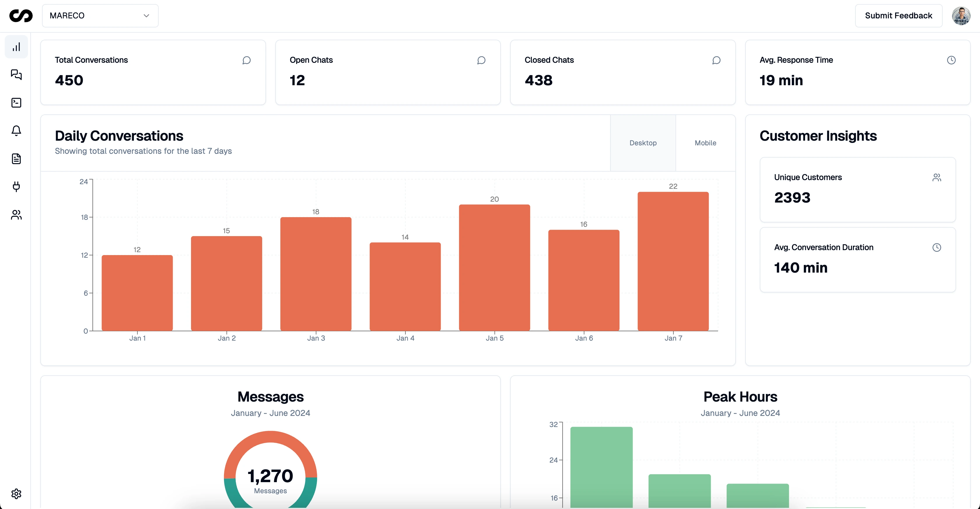Expand the MARECO workspace dropdown
The image size is (980, 509).
click(x=100, y=15)
